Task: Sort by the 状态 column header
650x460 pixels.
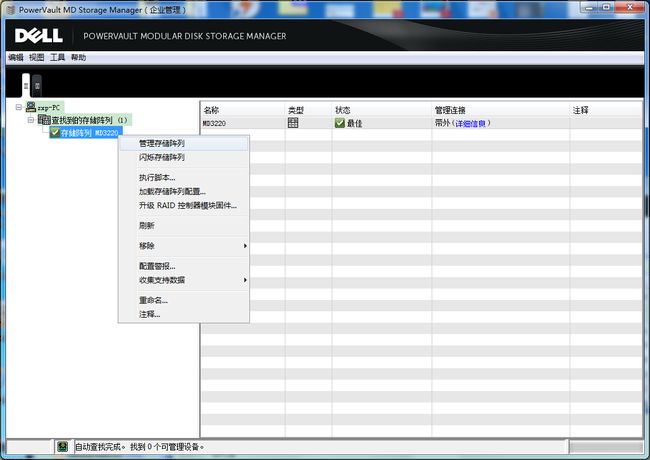Action: pos(381,110)
